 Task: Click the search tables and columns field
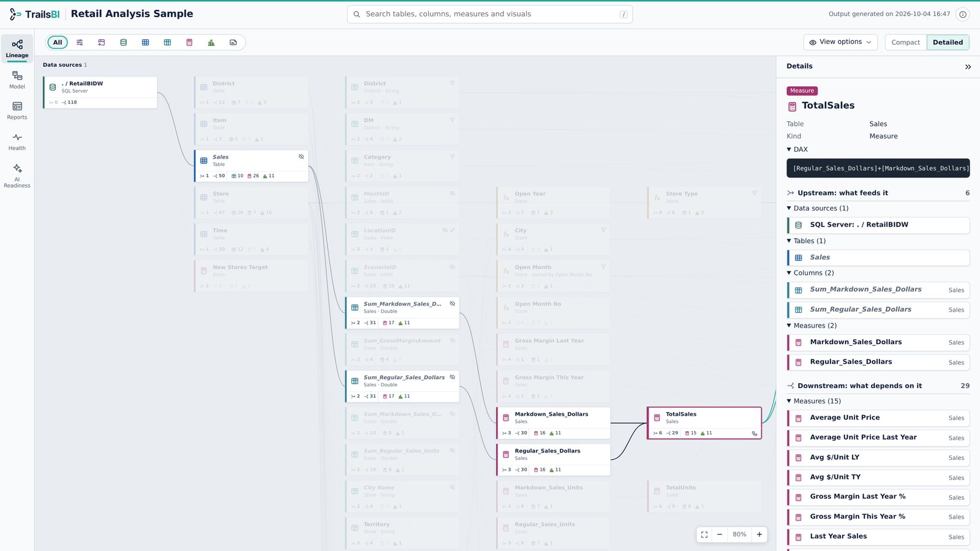coord(489,14)
